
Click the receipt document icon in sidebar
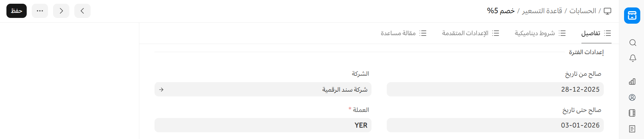pyautogui.click(x=632, y=129)
